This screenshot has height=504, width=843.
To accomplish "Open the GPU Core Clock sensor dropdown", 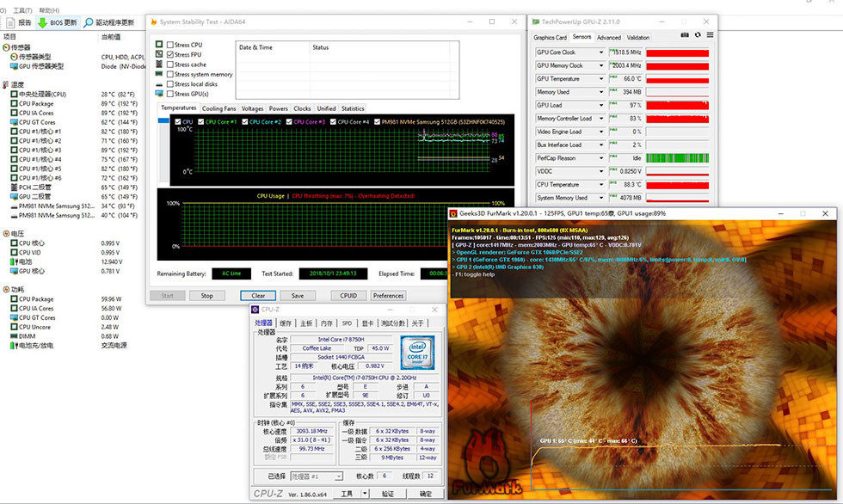I will coord(601,53).
